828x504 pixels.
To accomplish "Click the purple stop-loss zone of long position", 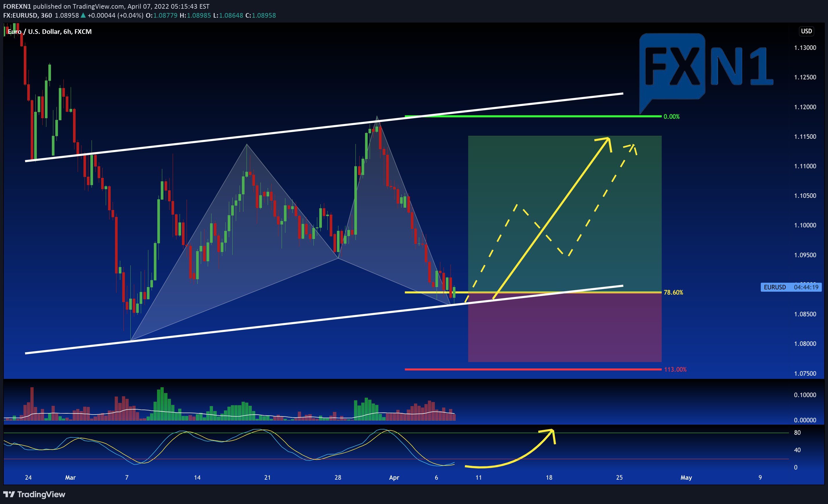I will click(565, 327).
